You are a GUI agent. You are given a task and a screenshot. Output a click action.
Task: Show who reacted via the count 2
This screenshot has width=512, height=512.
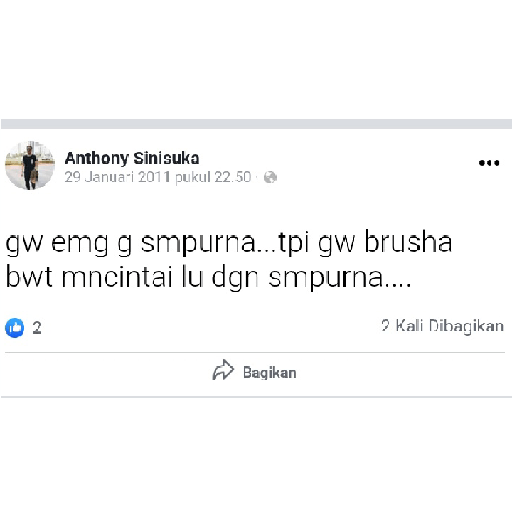(x=37, y=328)
